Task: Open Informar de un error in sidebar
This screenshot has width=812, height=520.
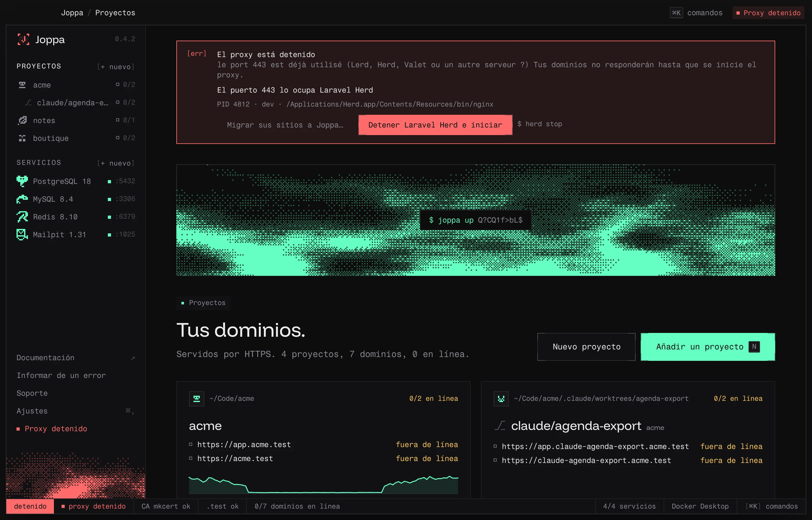Action: click(76, 375)
